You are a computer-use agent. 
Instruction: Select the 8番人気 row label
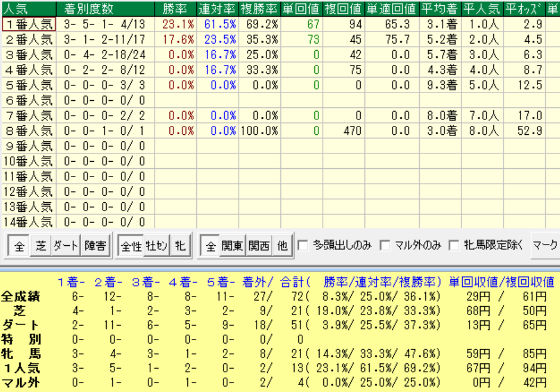29,131
